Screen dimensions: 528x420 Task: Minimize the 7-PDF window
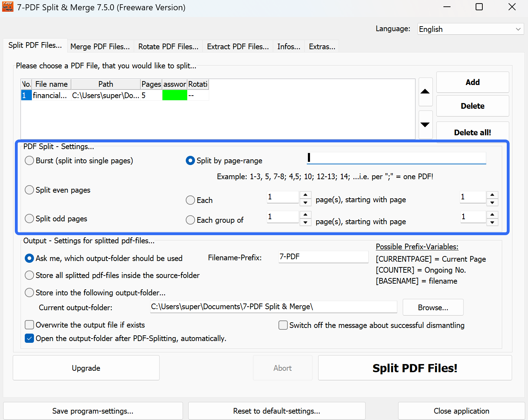(x=447, y=7)
